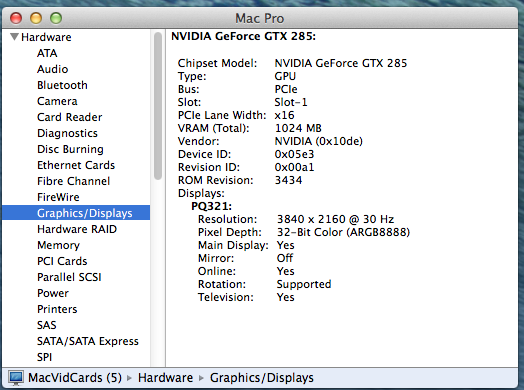Click the sidebar vertical scrollbar thumb
Viewport: 524px width, 390px height.
pyautogui.click(x=158, y=106)
